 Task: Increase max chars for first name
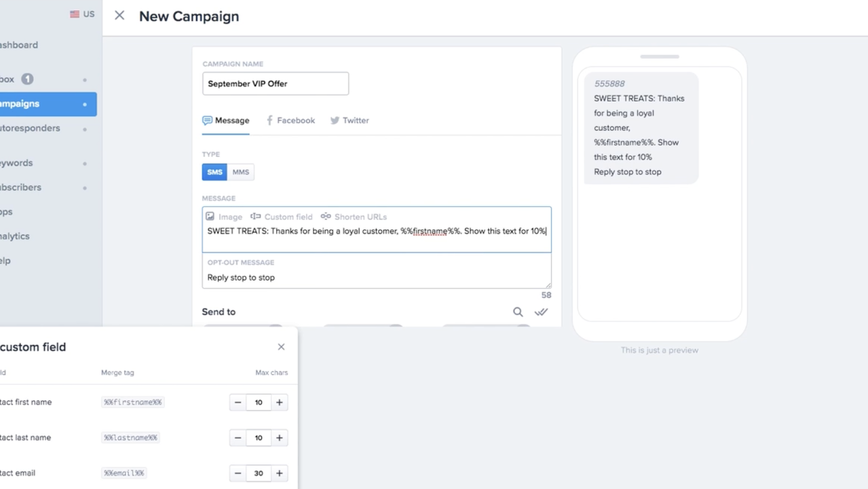pyautogui.click(x=279, y=403)
